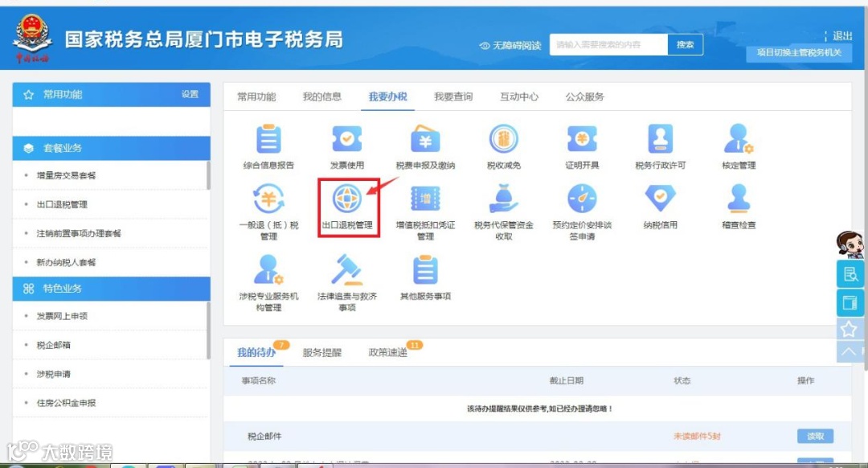
Task: Select the 服务提醒 tab
Action: (x=321, y=352)
